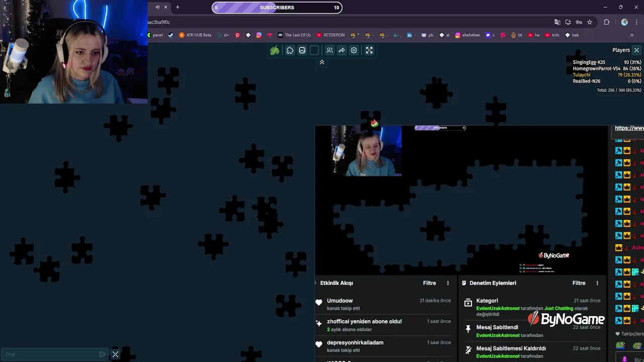Viewport: 644px width, 362px height.
Task: Toggle fullscreen mode in puzzle toolbar
Action: pyautogui.click(x=369, y=50)
